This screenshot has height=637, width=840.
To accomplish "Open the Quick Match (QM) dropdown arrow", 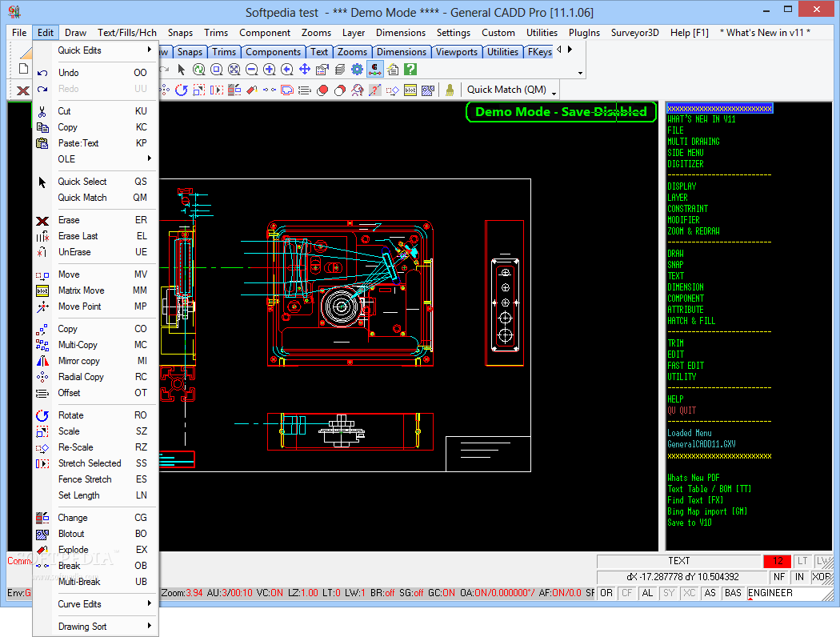I will tap(554, 94).
